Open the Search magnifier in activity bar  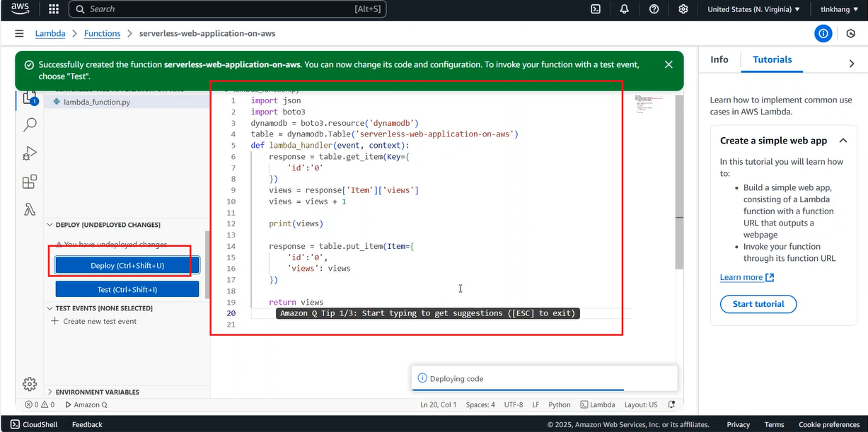pos(30,124)
